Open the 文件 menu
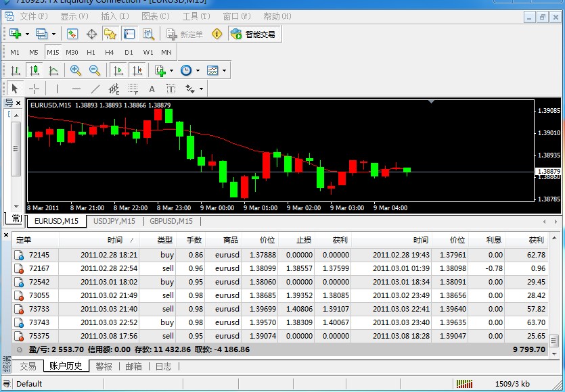 coord(34,16)
